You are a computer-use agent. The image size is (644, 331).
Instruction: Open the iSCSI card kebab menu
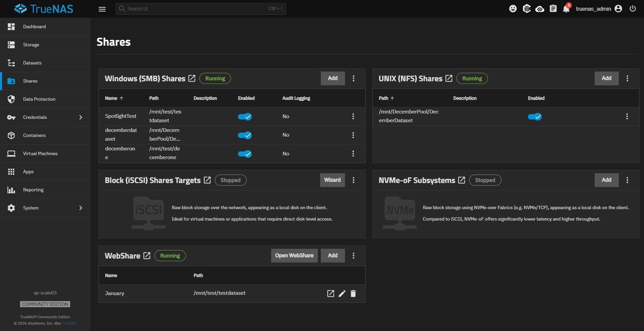point(353,180)
